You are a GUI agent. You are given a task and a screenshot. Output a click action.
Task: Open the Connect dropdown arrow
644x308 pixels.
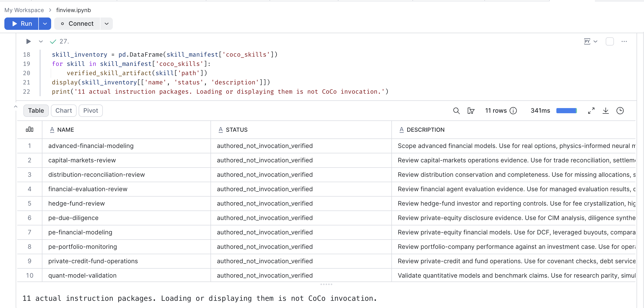pos(107,24)
